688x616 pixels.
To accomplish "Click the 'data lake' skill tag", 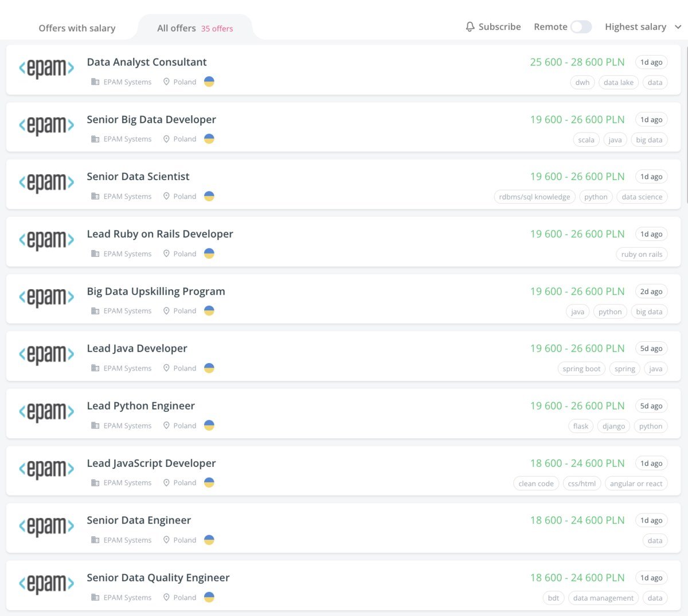I will [618, 83].
